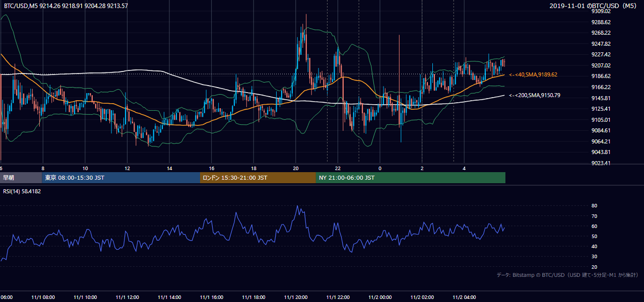The height and width of the screenshot is (302, 644).
Task: Click the 11/1 10:00 time label
Action: coord(85,297)
